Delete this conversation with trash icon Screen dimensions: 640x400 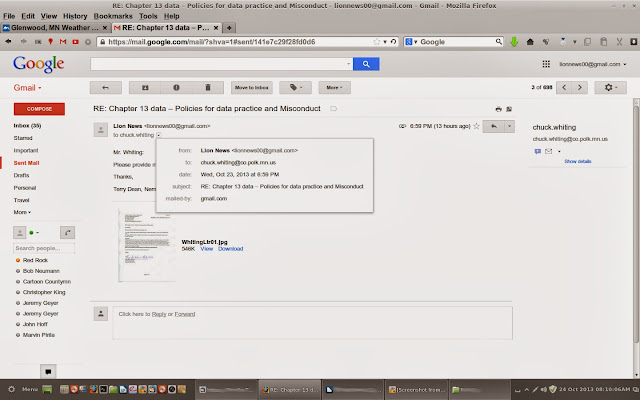[x=208, y=88]
